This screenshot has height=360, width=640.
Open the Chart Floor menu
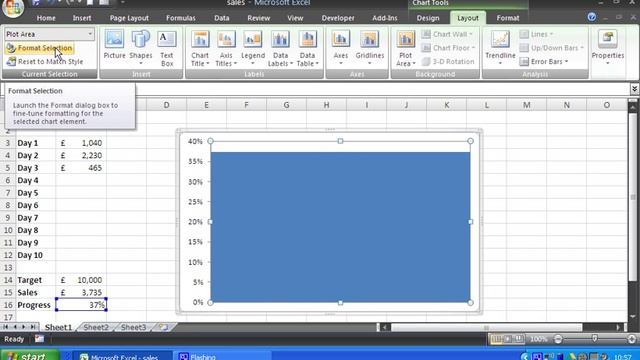[x=449, y=48]
